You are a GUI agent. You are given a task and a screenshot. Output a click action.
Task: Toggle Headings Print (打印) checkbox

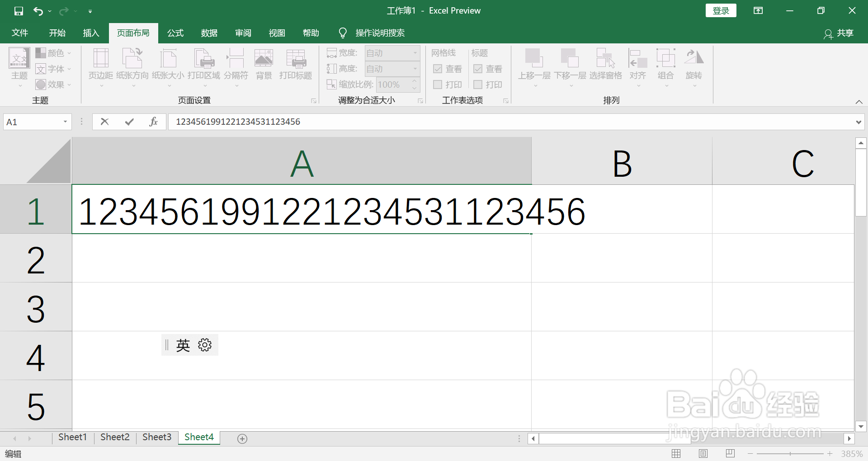478,85
